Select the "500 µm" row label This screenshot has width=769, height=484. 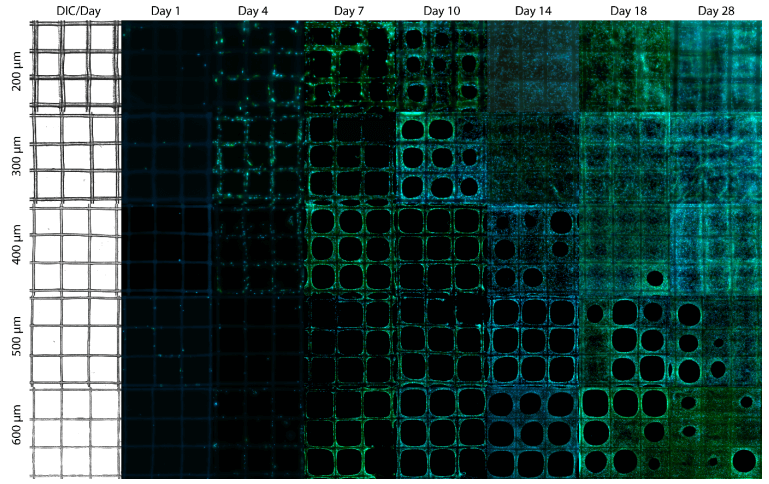pos(17,336)
